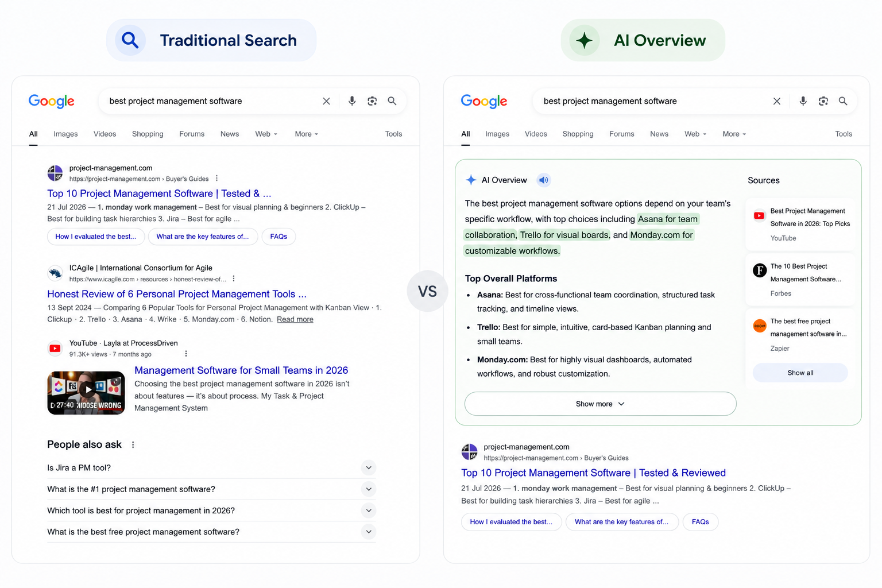
Task: Open 'Management Software for Small Teams in 2026' link
Action: click(x=241, y=370)
